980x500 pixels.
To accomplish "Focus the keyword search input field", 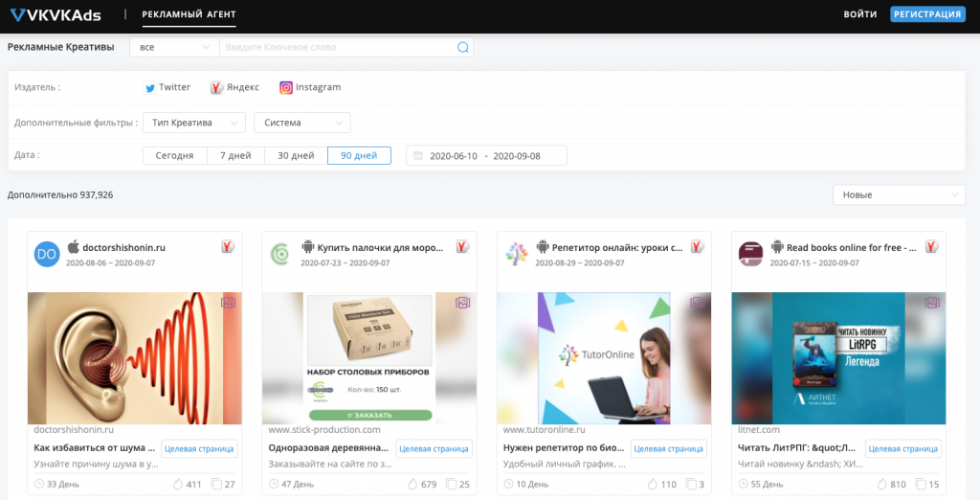I will [x=340, y=47].
